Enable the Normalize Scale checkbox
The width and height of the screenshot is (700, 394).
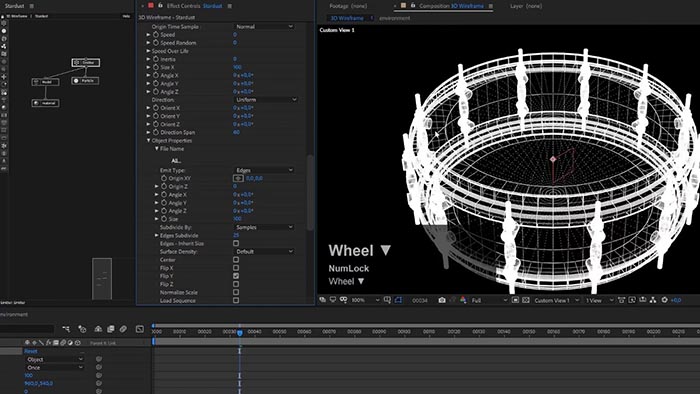tap(236, 292)
